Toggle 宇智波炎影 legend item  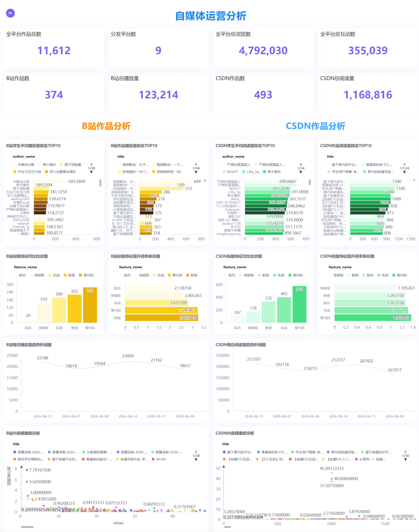click(x=24, y=165)
